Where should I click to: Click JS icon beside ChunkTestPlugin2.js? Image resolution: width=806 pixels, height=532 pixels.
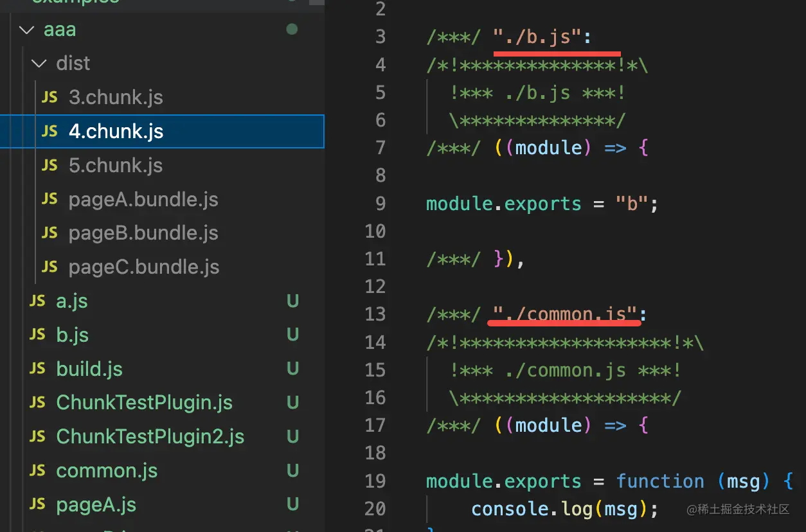click(x=38, y=436)
